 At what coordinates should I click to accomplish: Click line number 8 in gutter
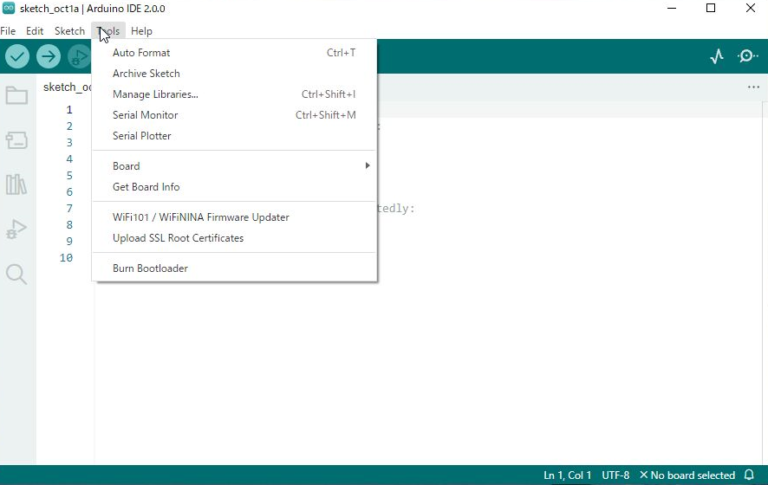(x=70, y=225)
